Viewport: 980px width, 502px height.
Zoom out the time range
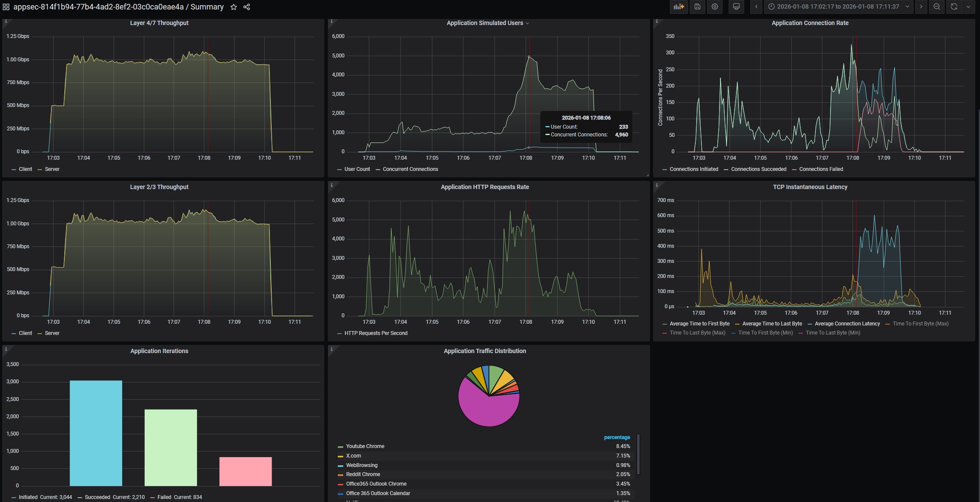[936, 6]
